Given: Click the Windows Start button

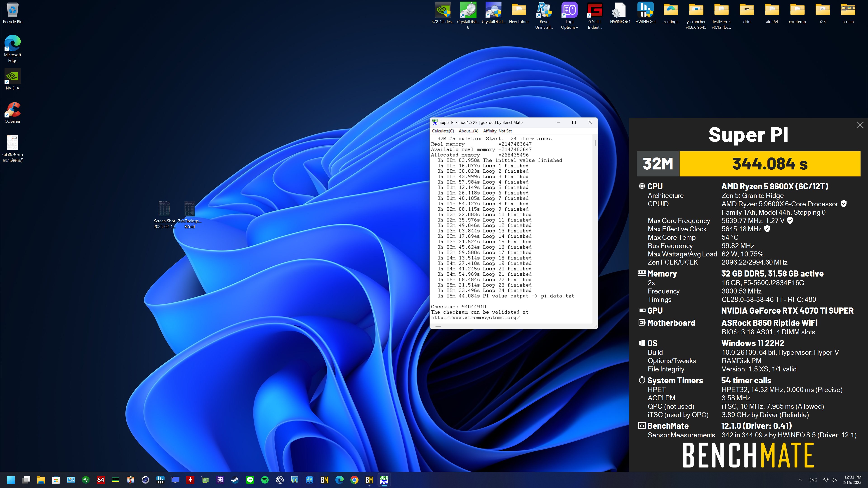Looking at the screenshot, I should tap(11, 480).
